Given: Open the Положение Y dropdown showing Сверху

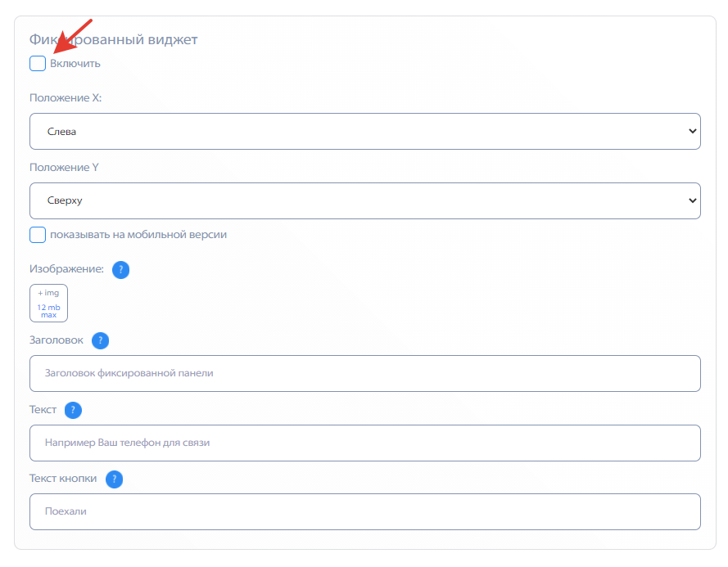Looking at the screenshot, I should point(365,201).
